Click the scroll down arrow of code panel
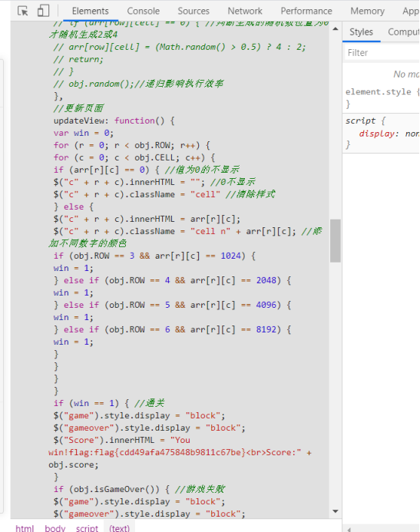The height and width of the screenshot is (532, 420). 336,511
